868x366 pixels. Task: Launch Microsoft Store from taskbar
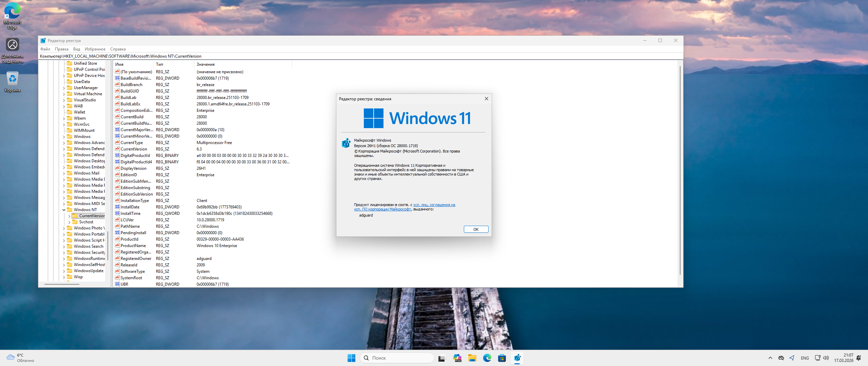point(502,358)
